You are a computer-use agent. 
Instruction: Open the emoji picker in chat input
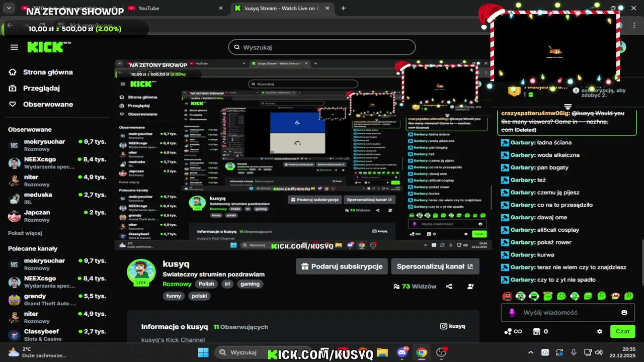click(624, 312)
